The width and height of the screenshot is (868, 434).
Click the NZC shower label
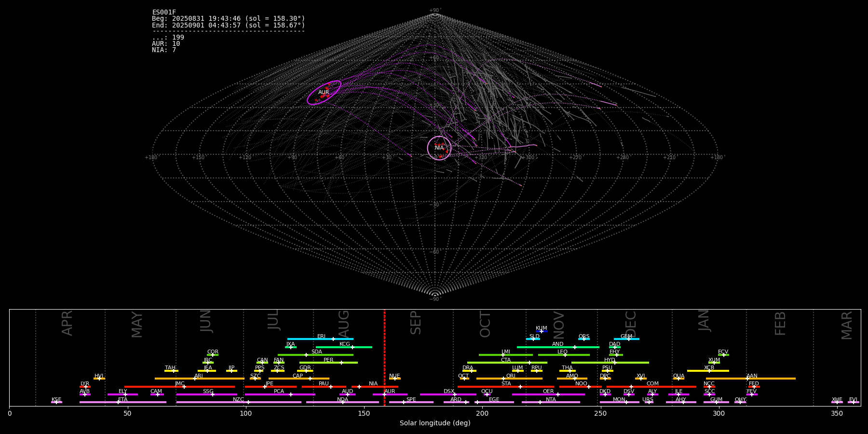[239, 400]
